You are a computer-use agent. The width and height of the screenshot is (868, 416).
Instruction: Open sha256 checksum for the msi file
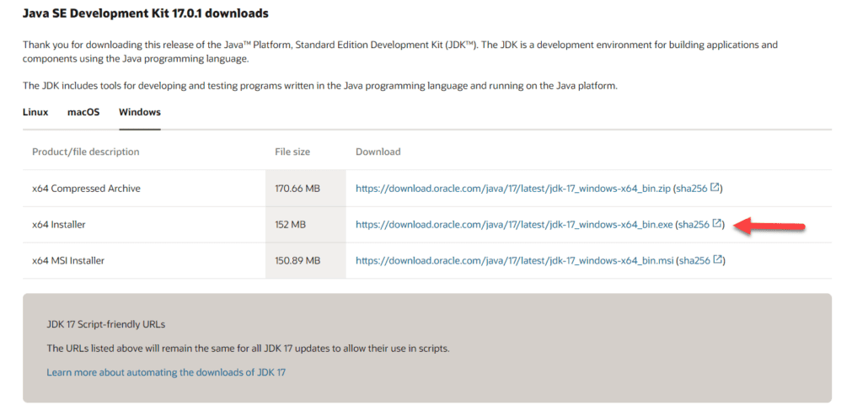click(x=694, y=261)
